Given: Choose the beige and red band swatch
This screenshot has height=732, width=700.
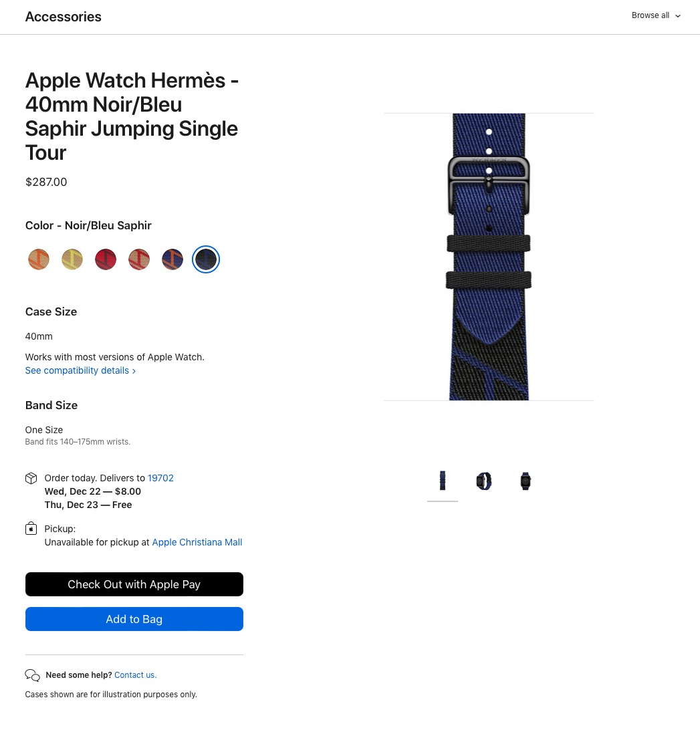Looking at the screenshot, I should pos(139,259).
